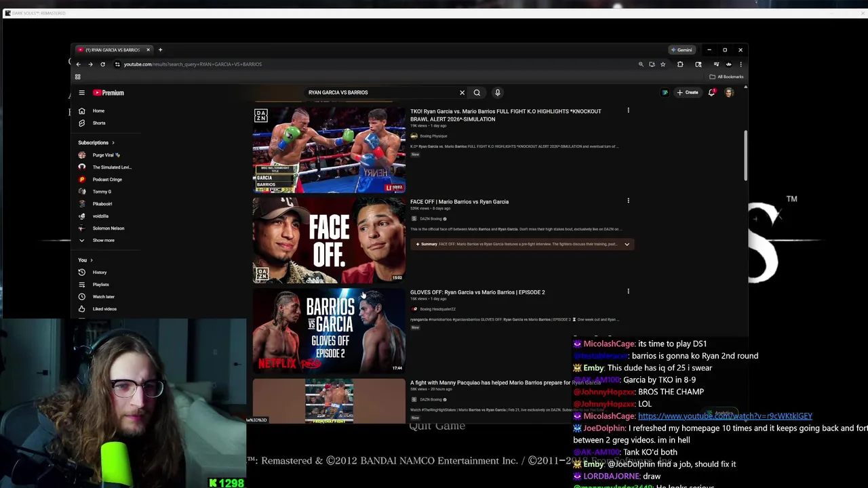Open Home in YouTube sidebar
868x488 pixels.
click(98, 111)
